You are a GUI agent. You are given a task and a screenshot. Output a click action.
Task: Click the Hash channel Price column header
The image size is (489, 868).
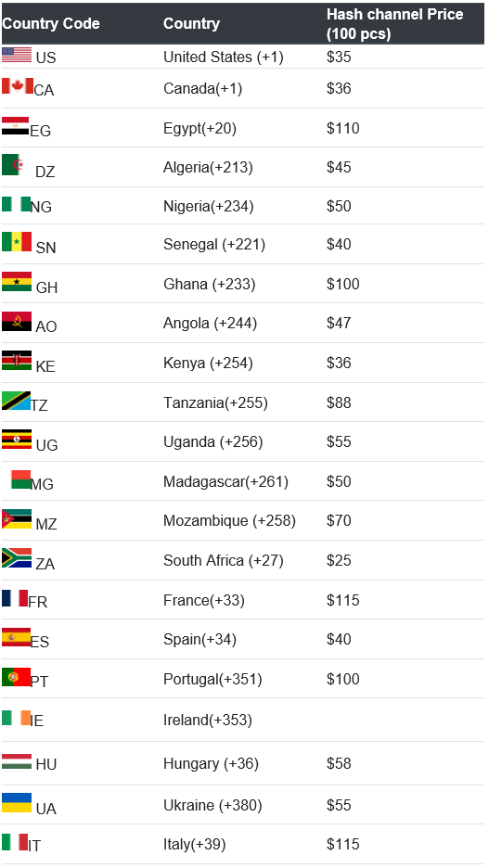(395, 24)
